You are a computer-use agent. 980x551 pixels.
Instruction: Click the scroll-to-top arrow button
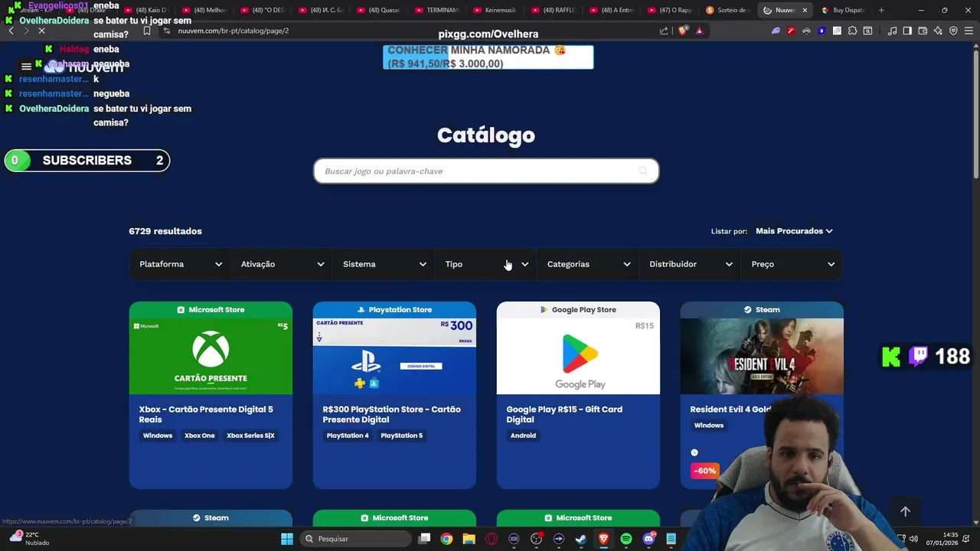point(905,511)
